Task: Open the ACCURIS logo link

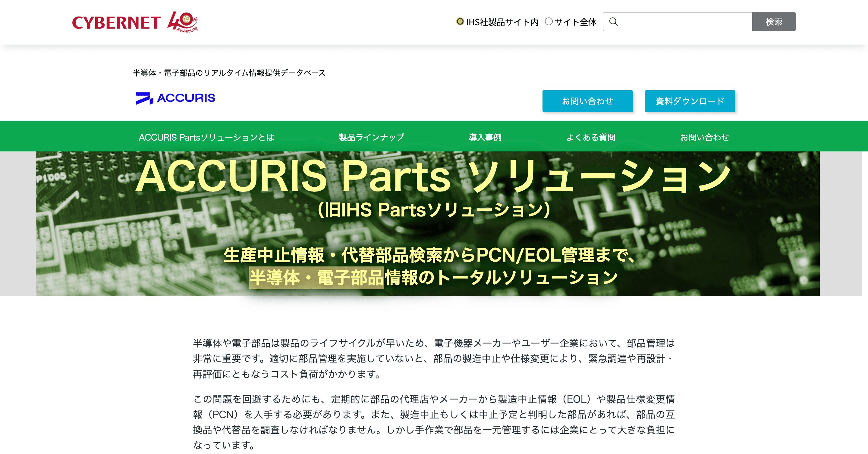Action: click(x=175, y=98)
